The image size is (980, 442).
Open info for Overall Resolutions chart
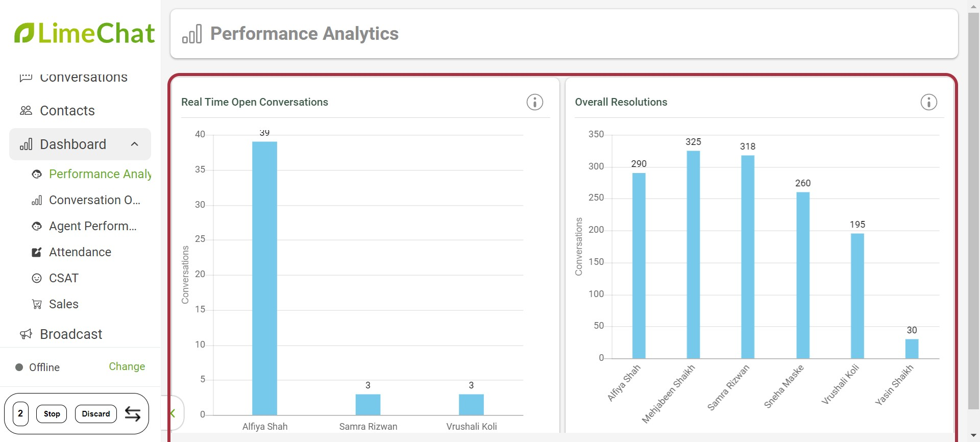[x=929, y=102]
